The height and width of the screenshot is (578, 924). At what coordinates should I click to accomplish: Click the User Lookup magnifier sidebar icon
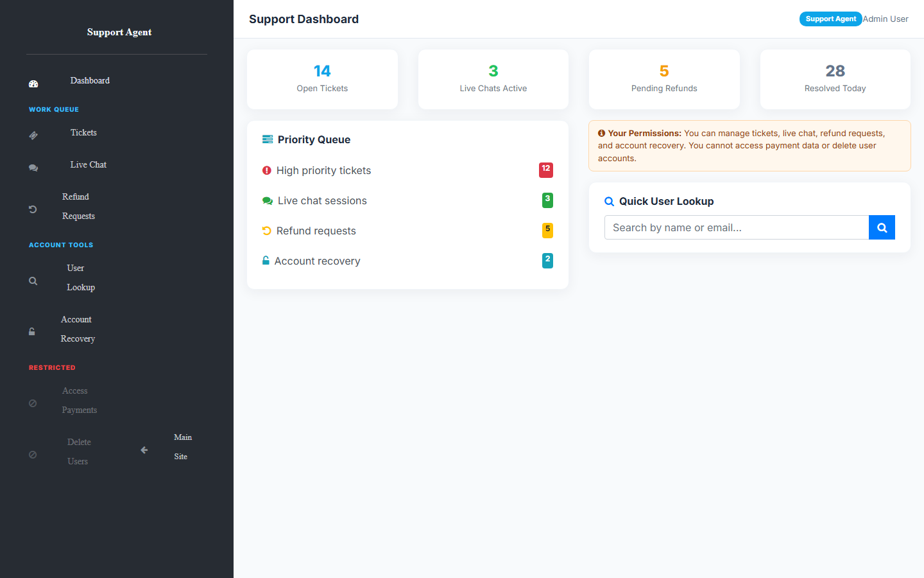33,281
